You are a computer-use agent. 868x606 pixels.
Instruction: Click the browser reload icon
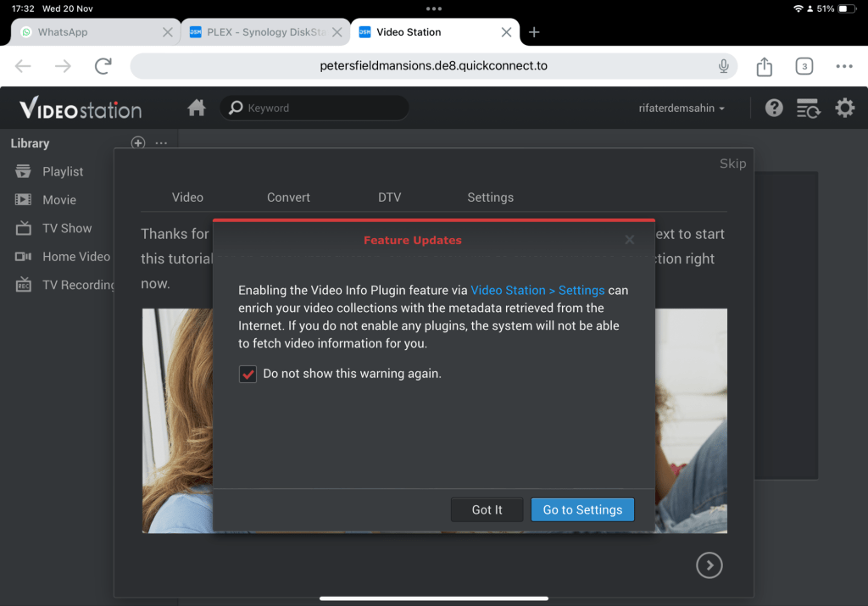103,66
